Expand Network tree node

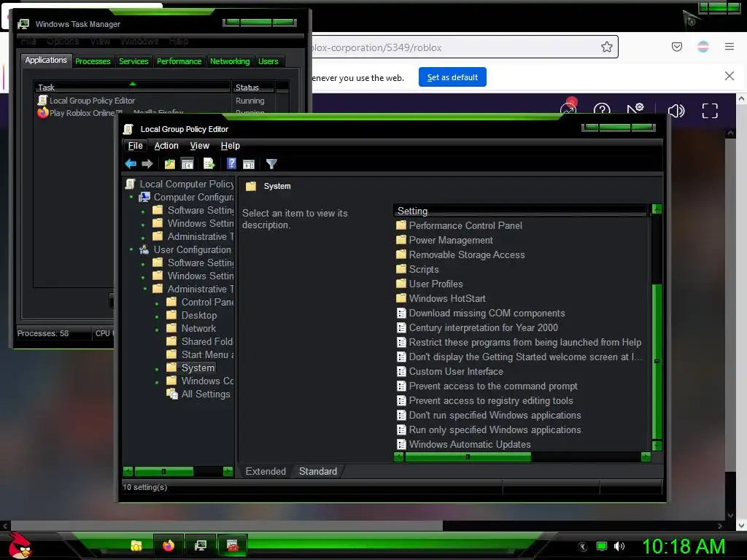click(x=157, y=329)
